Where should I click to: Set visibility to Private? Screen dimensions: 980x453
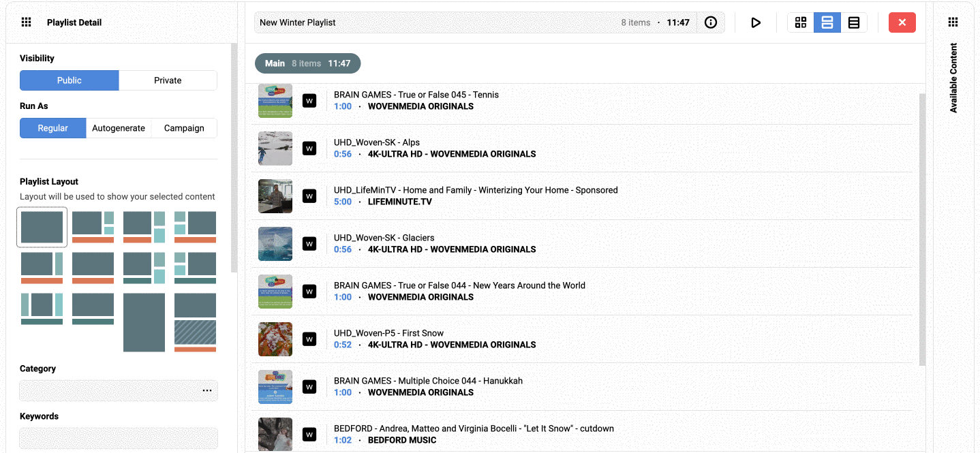[168, 80]
